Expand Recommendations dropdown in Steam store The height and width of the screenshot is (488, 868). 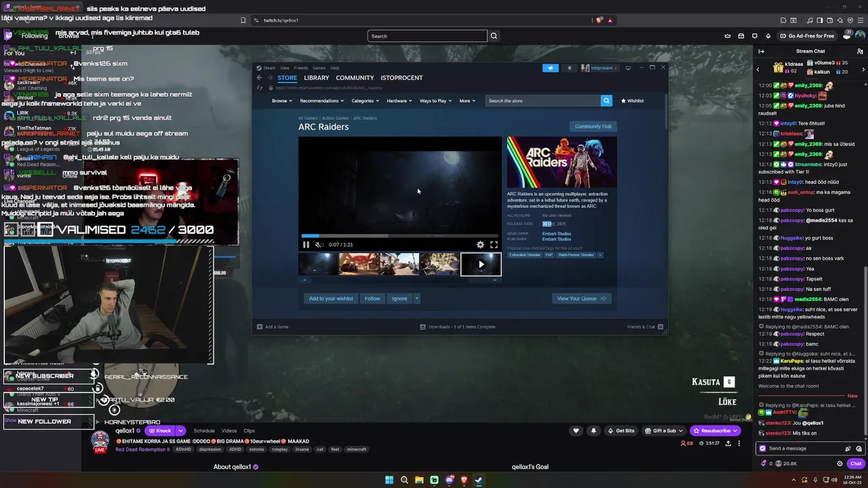(321, 101)
